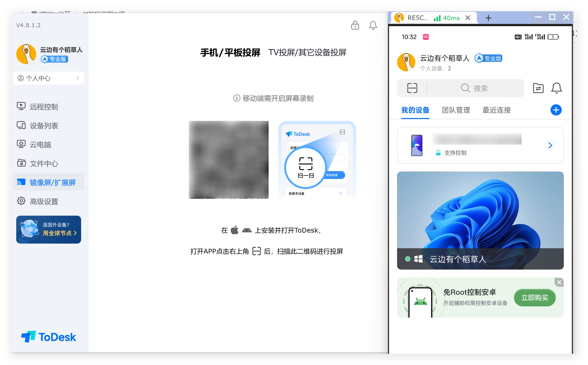
Task: Open 云电脑 in the sidebar
Action: (49, 145)
